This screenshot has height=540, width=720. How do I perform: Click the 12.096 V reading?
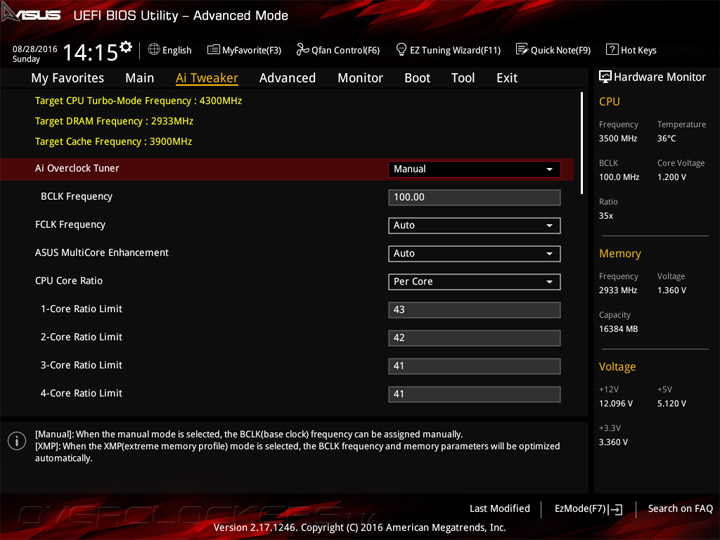(616, 403)
